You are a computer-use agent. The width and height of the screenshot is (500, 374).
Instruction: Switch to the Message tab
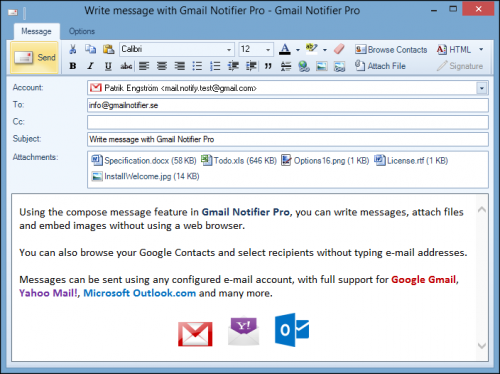pyautogui.click(x=36, y=31)
